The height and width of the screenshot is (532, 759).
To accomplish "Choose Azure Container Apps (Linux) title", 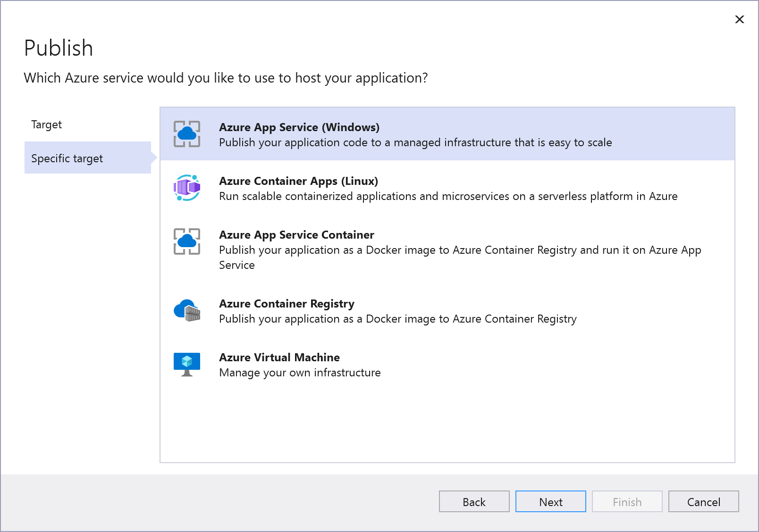I will pyautogui.click(x=298, y=181).
